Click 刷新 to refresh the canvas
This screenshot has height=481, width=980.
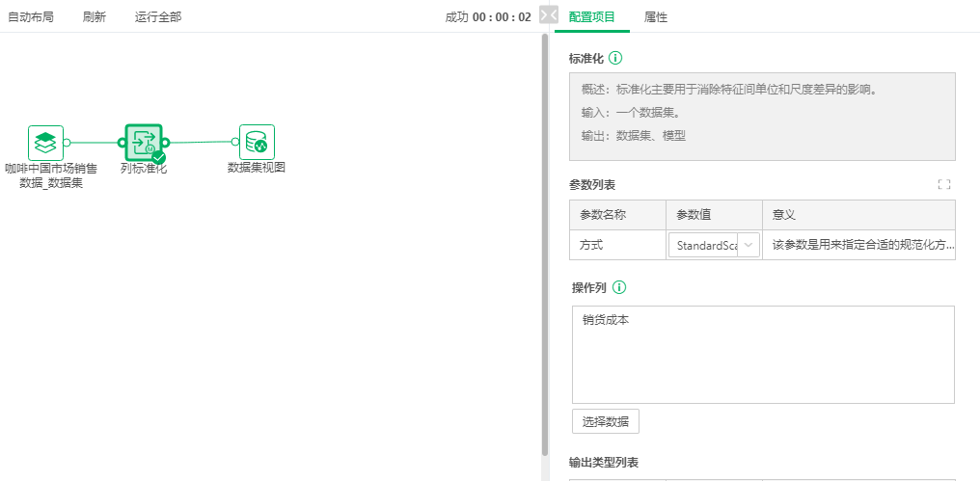point(95,17)
